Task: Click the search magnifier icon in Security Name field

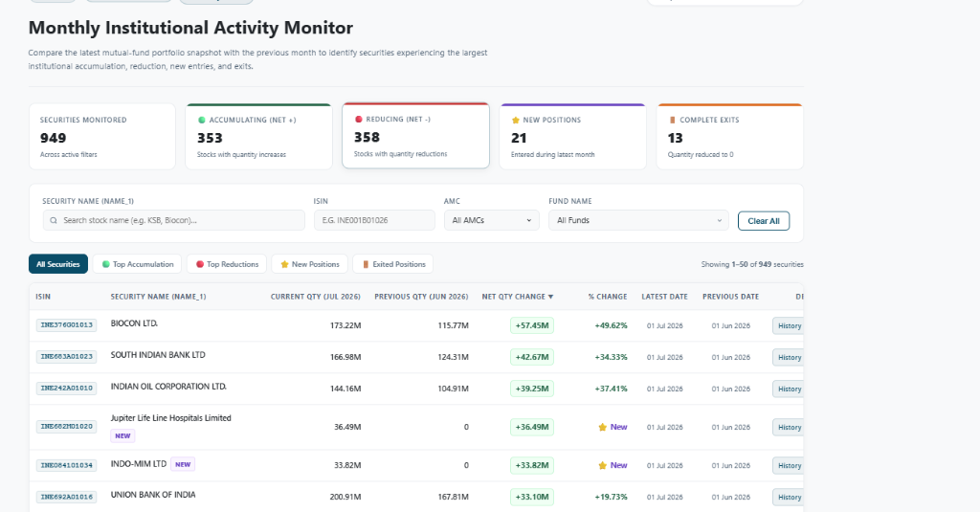Action: pos(54,220)
